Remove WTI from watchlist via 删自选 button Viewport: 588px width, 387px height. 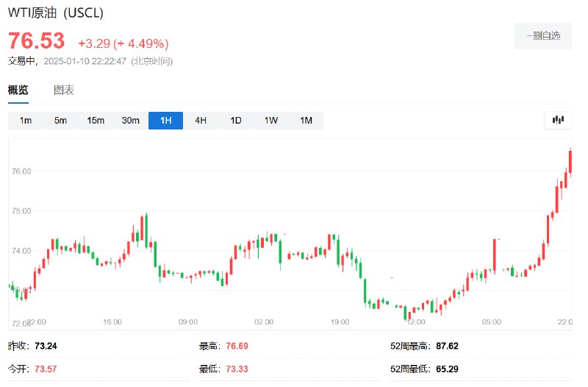point(542,36)
